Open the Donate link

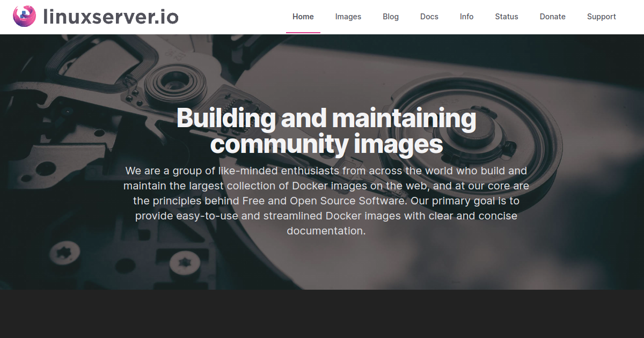(x=553, y=17)
